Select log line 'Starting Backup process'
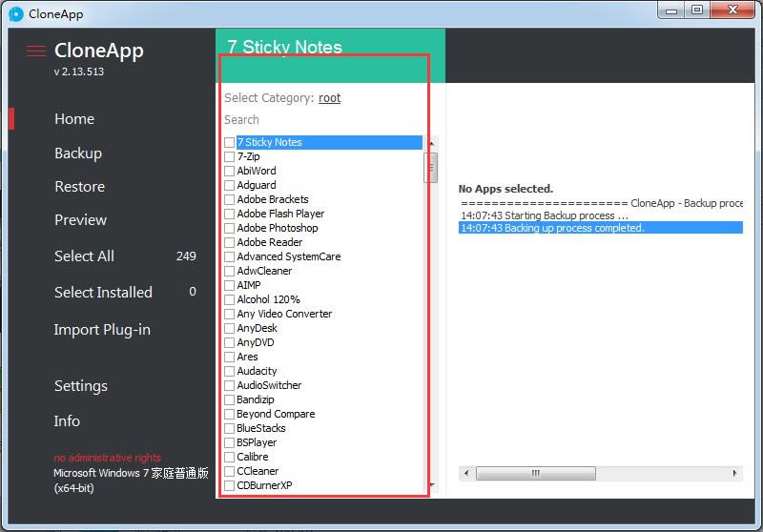This screenshot has height=532, width=763. [x=601, y=215]
